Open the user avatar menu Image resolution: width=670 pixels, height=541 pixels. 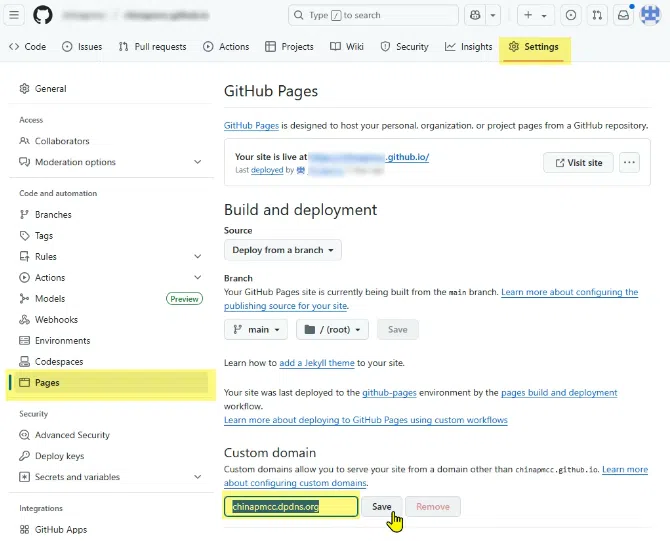[x=650, y=15]
